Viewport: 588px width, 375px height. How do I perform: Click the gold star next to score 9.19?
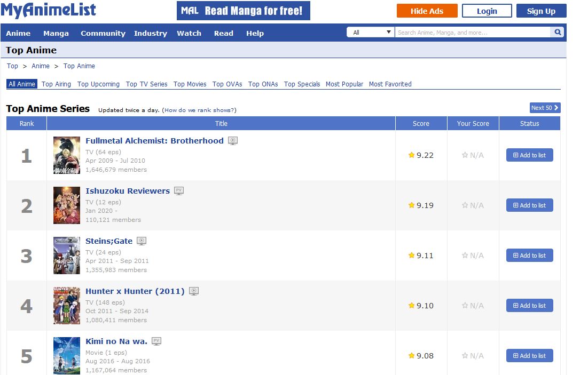coord(411,205)
